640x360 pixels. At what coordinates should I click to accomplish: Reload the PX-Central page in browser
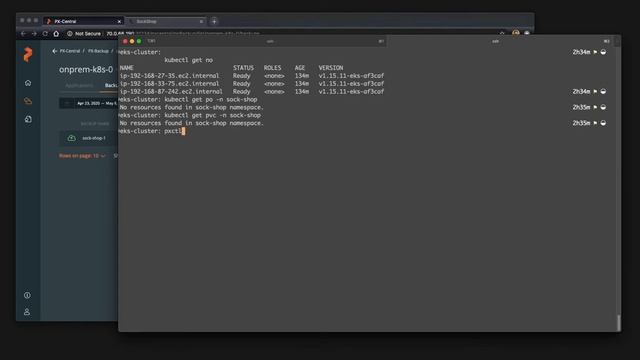point(45,33)
